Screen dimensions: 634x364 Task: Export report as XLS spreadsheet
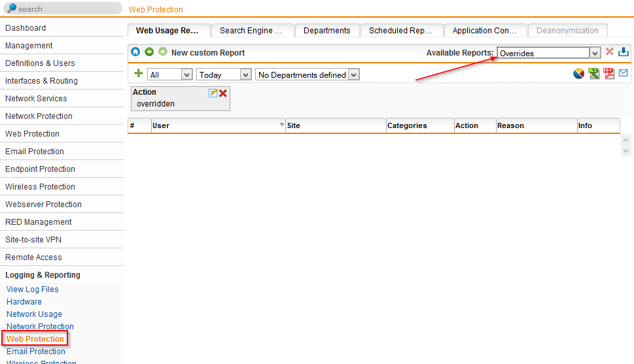click(x=594, y=74)
